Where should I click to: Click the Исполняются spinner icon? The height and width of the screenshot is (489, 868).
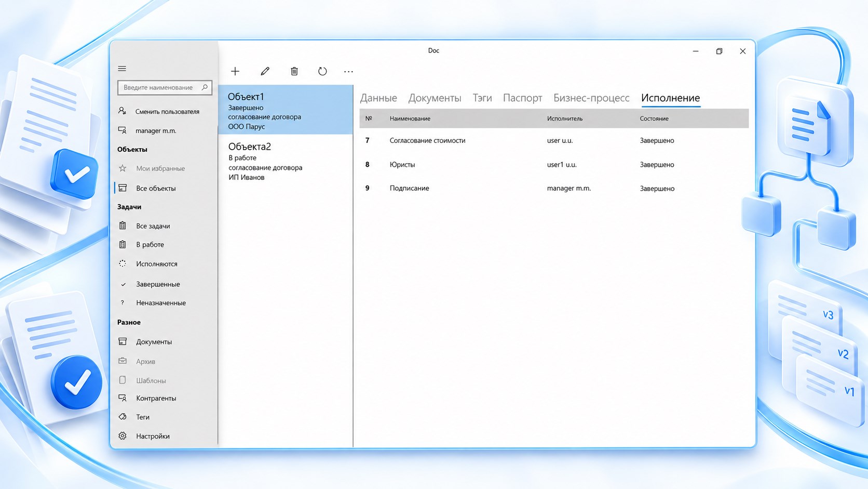pyautogui.click(x=123, y=263)
